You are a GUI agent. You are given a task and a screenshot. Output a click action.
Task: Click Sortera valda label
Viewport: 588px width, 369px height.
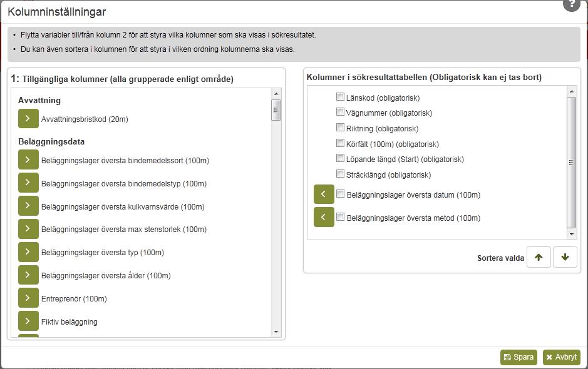coord(500,258)
